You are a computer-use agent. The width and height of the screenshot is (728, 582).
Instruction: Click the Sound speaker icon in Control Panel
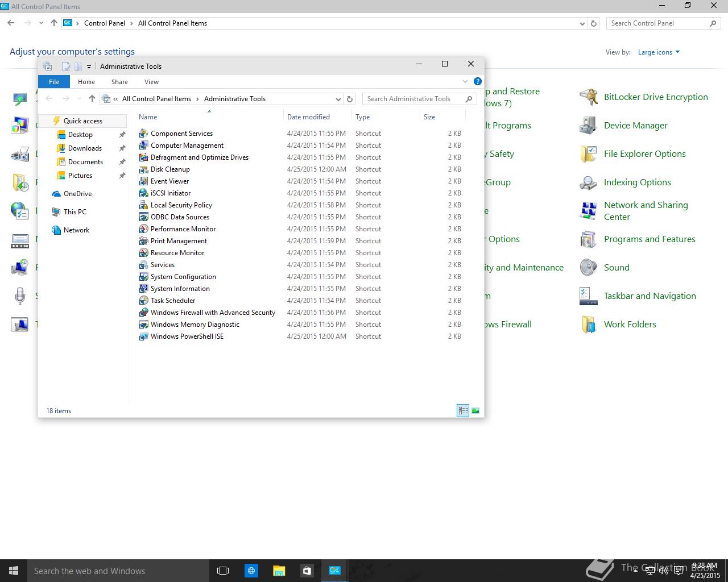(x=588, y=268)
